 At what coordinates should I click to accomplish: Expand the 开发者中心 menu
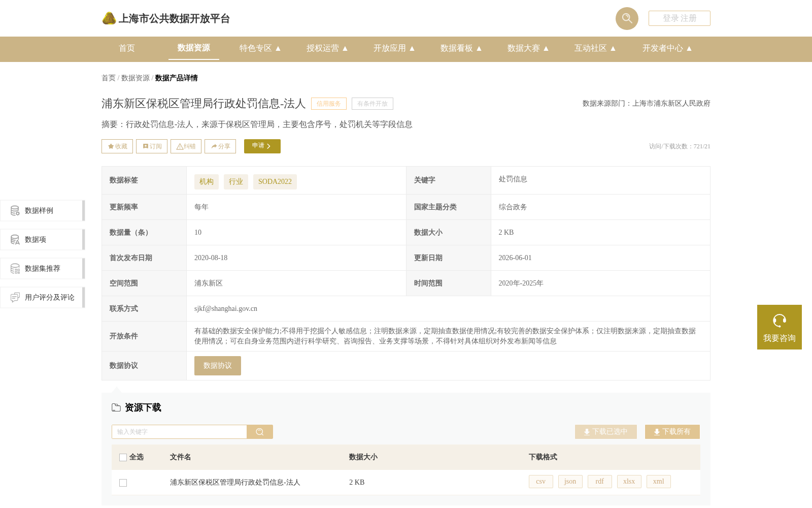coord(667,48)
